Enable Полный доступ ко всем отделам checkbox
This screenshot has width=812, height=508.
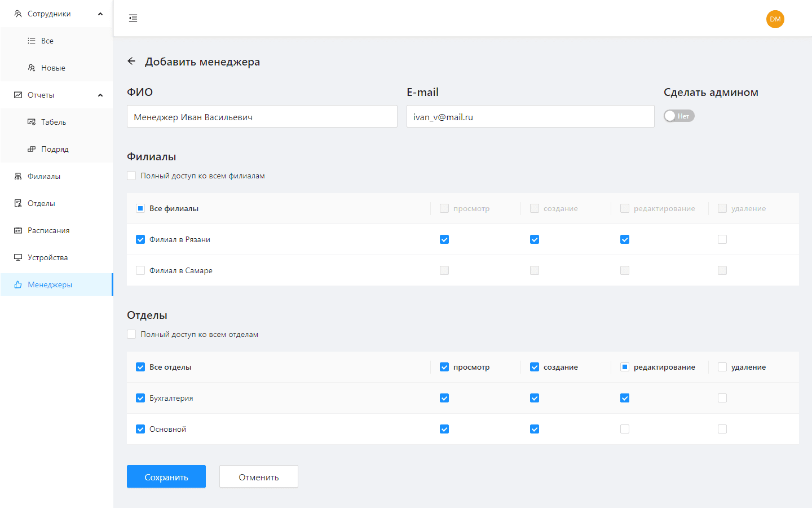[x=131, y=334]
